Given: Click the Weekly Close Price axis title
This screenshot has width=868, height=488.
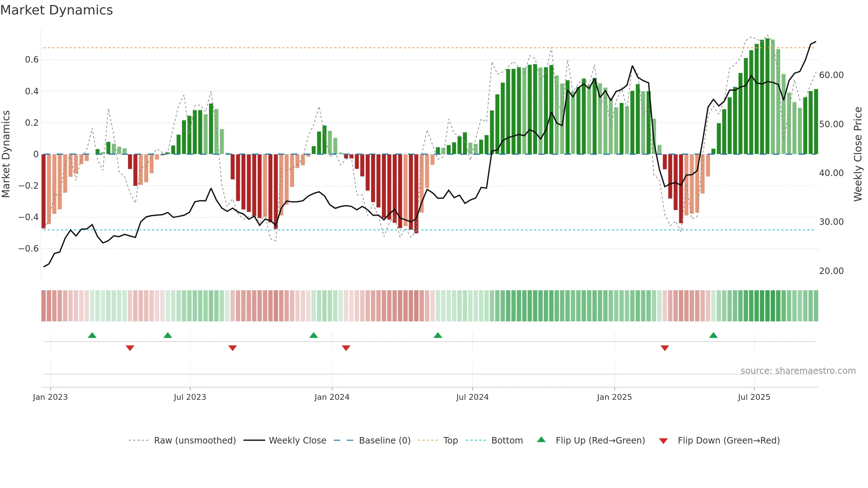Looking at the screenshot, I should (858, 154).
